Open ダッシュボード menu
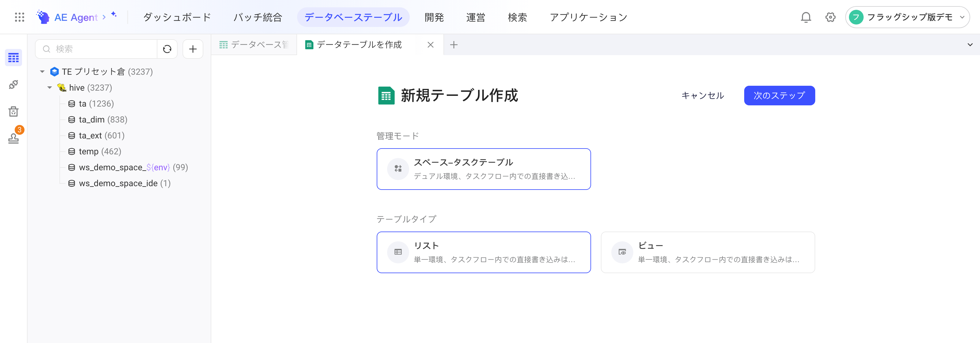The image size is (980, 343). pyautogui.click(x=177, y=17)
